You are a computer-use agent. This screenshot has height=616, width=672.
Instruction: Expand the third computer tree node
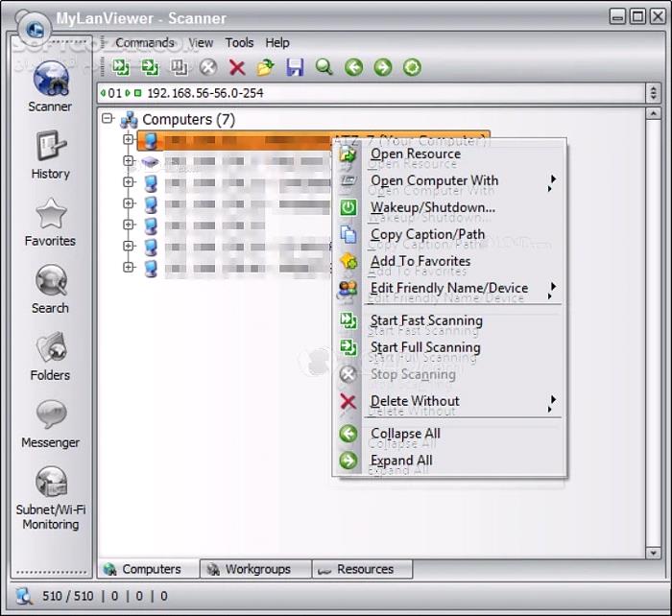point(128,182)
